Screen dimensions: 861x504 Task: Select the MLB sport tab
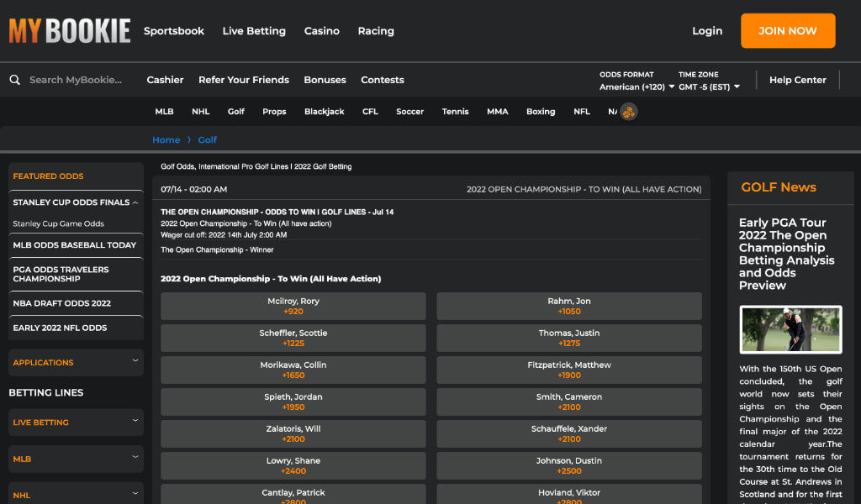point(164,112)
